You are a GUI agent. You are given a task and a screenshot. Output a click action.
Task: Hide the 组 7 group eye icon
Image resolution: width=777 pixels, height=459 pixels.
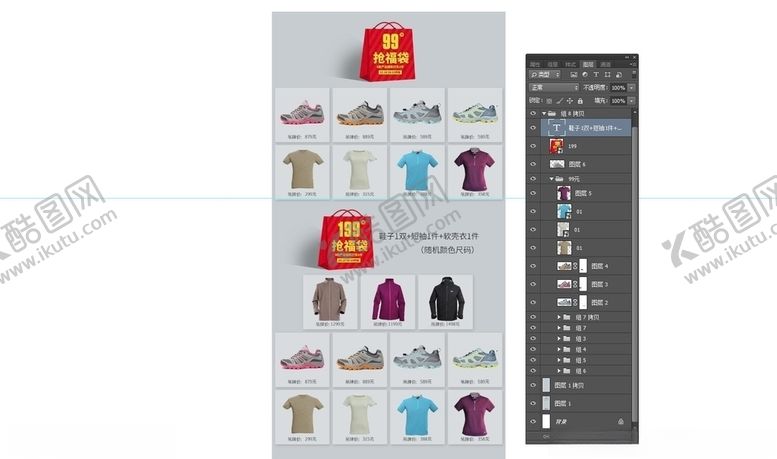pos(533,327)
